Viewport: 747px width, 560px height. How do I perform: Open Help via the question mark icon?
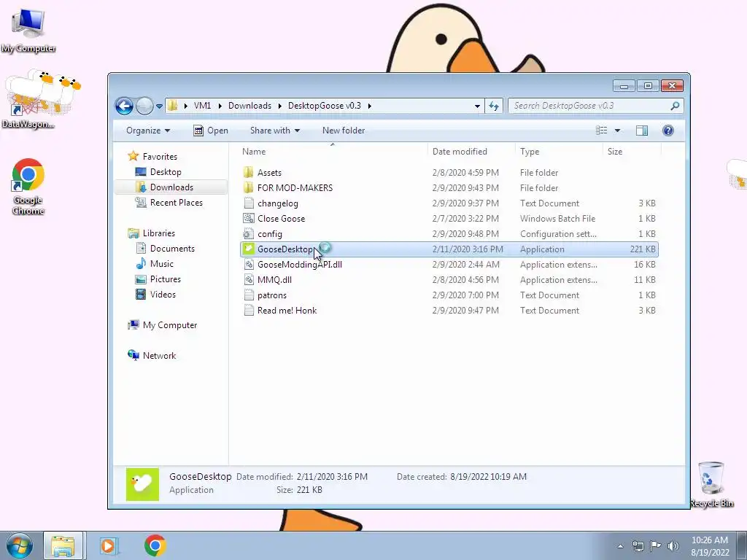click(668, 131)
